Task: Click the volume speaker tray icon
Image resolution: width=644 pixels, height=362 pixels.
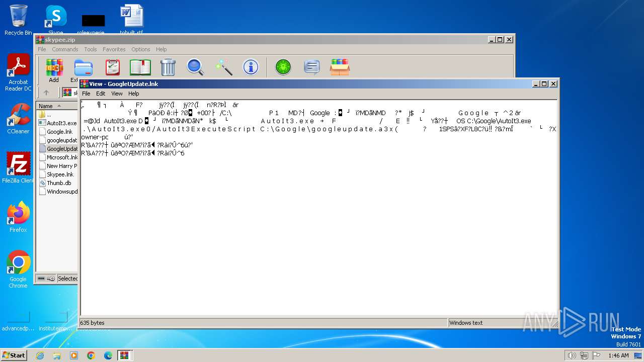Action: pos(572,355)
